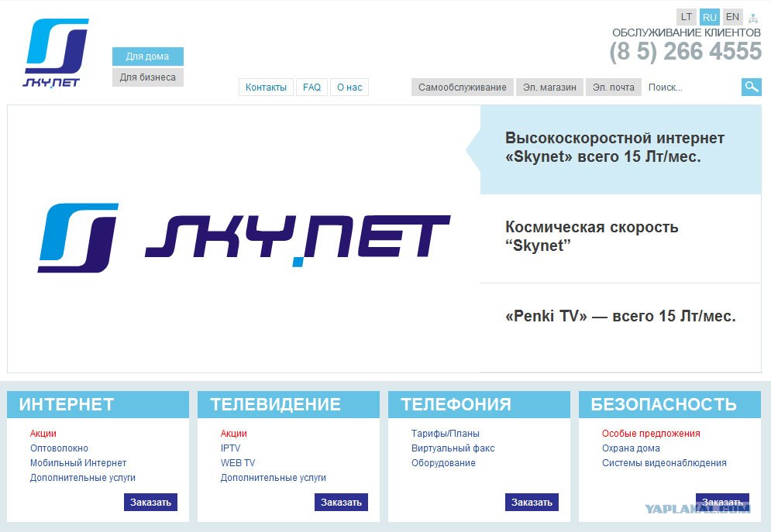Open Акции under ИНТЕРНЕТ

click(x=43, y=433)
